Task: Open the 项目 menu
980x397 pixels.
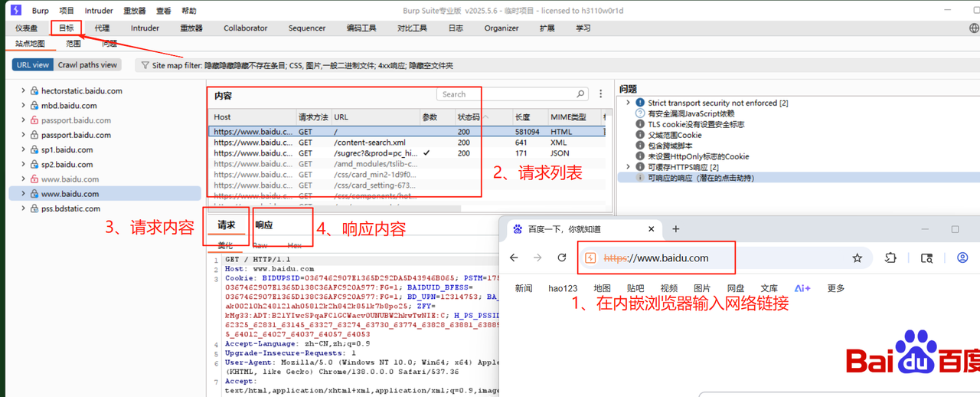Action: coord(67,11)
